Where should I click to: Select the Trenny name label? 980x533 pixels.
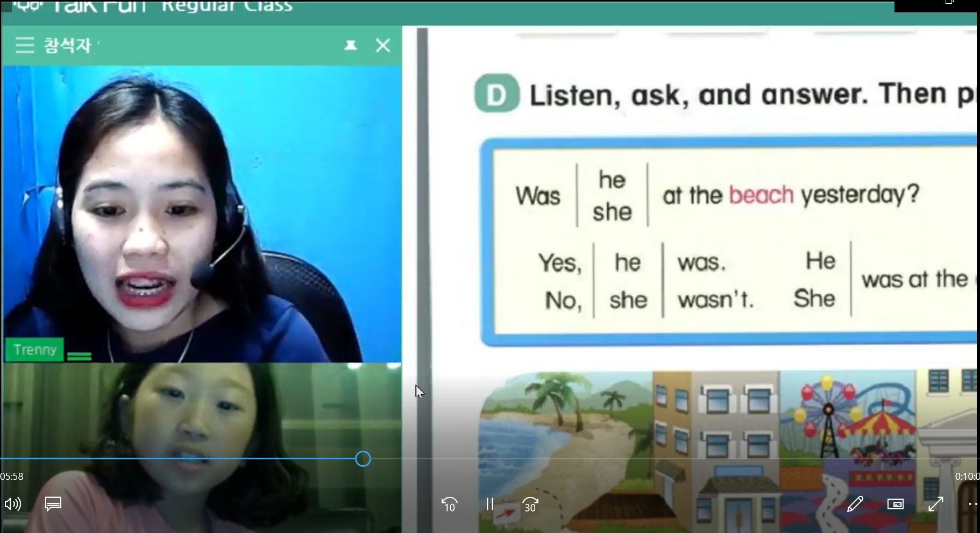point(35,350)
